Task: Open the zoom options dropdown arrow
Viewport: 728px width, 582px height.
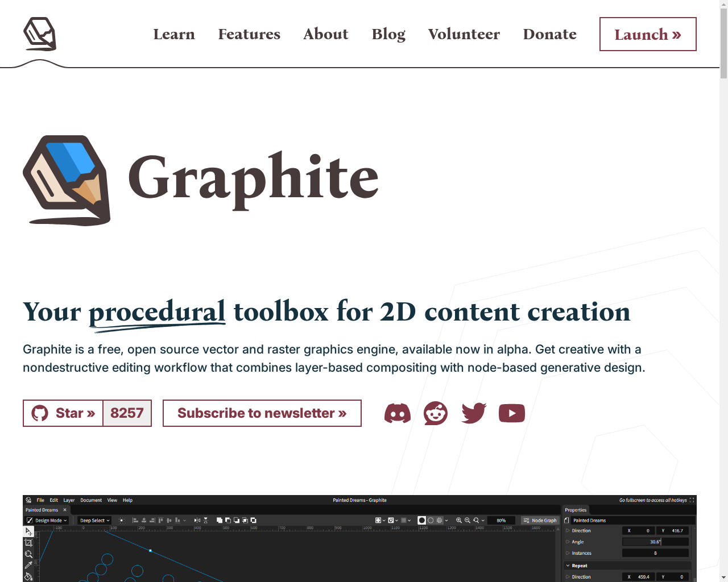Action: pos(483,520)
